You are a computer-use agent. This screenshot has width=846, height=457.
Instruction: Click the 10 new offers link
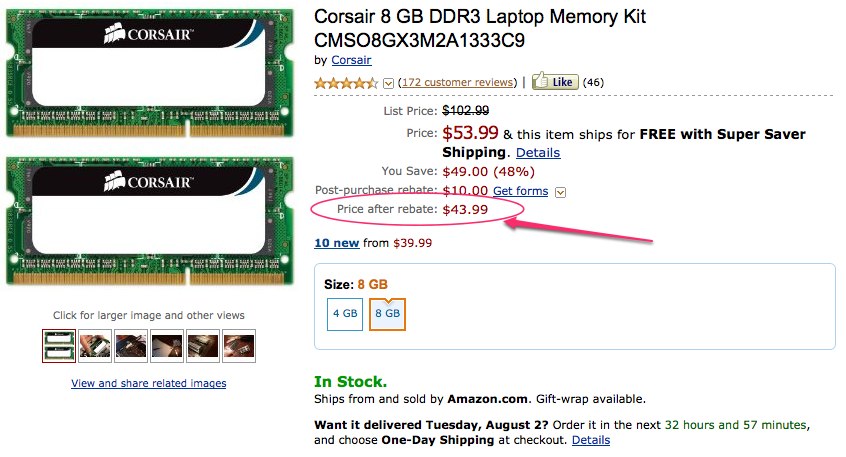336,243
